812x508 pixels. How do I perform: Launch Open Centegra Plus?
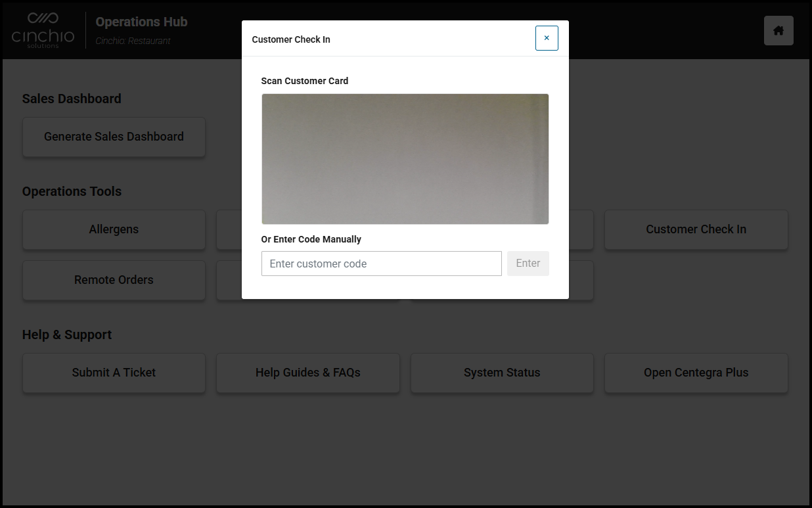tap(696, 373)
